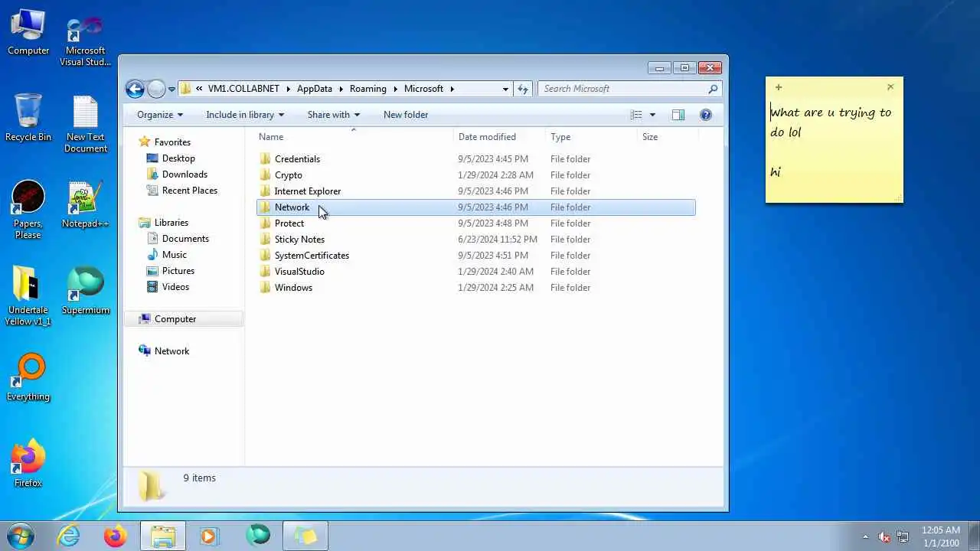Image resolution: width=980 pixels, height=551 pixels.
Task: Select the Supermium desktop shortcut
Action: 86,291
